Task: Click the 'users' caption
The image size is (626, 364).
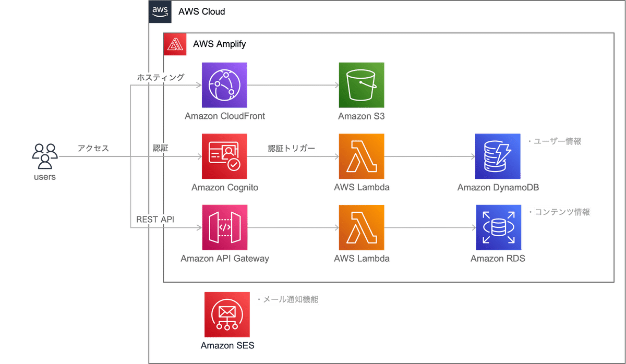Action: [45, 177]
